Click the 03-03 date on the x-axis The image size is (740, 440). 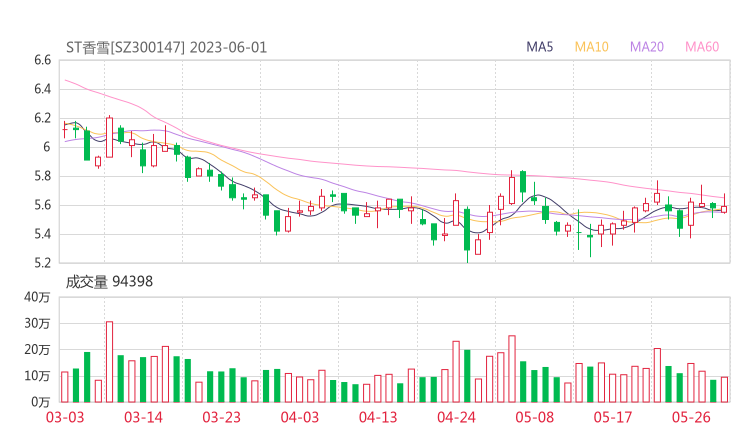pos(65,417)
